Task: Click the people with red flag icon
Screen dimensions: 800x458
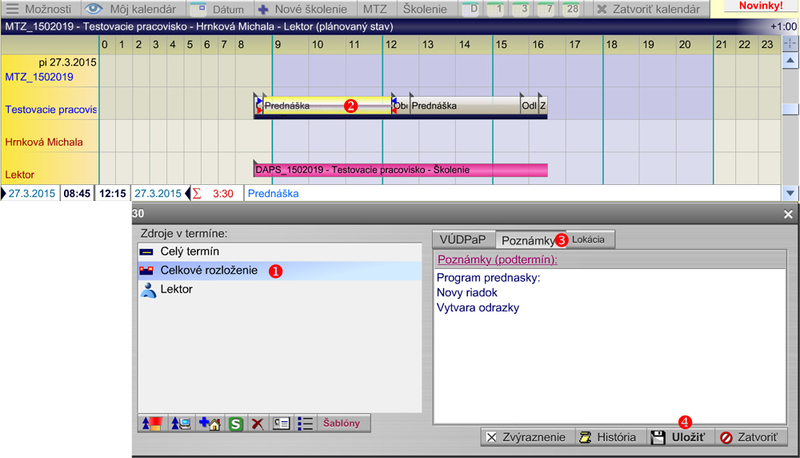Action: [153, 423]
